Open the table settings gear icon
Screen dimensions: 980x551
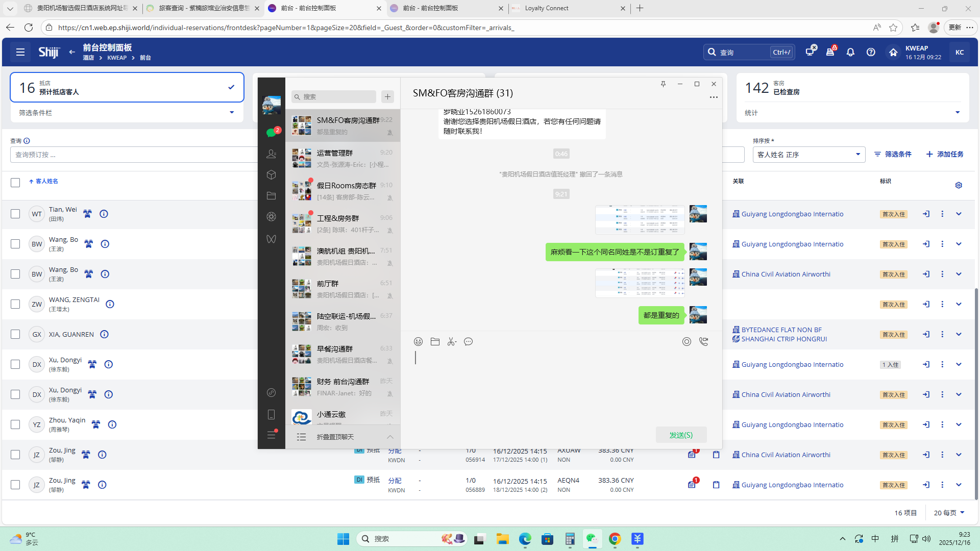(x=959, y=185)
